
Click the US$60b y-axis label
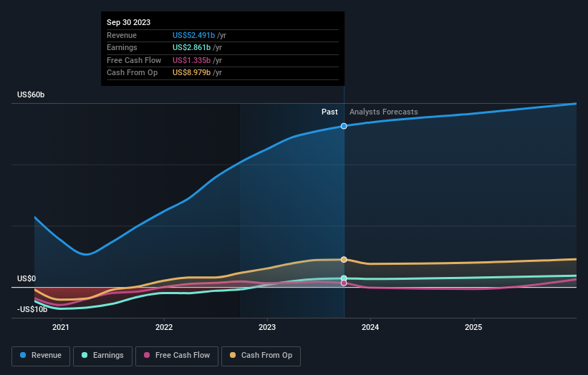(x=31, y=94)
